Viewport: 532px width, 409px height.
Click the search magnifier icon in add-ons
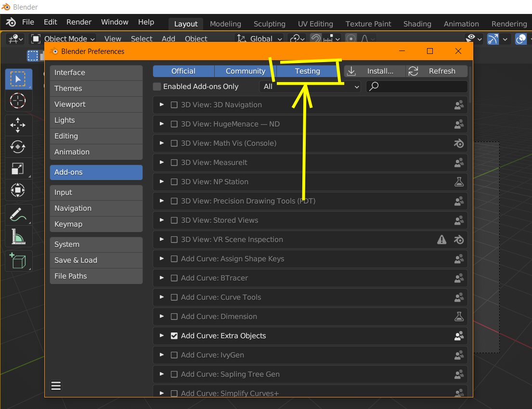coord(374,87)
